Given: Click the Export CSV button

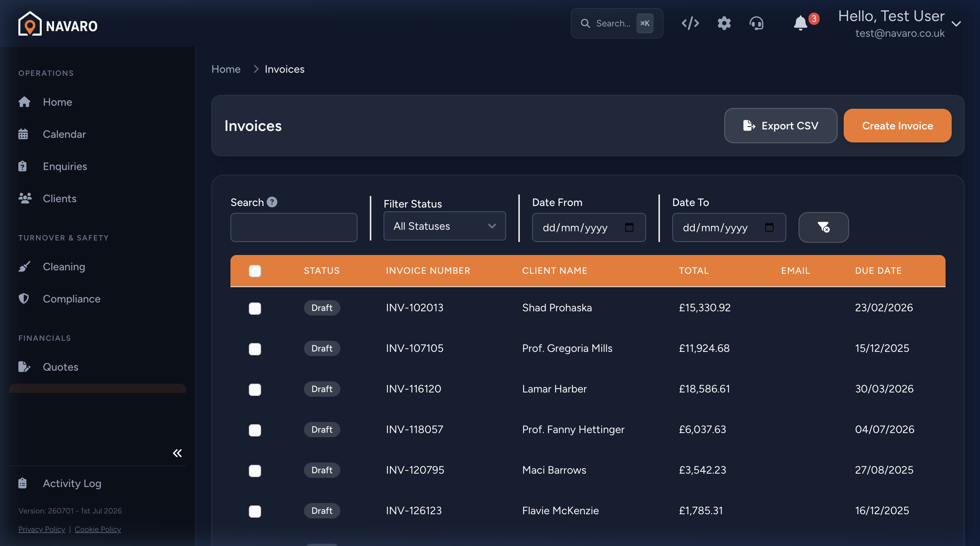Looking at the screenshot, I should 781,126.
